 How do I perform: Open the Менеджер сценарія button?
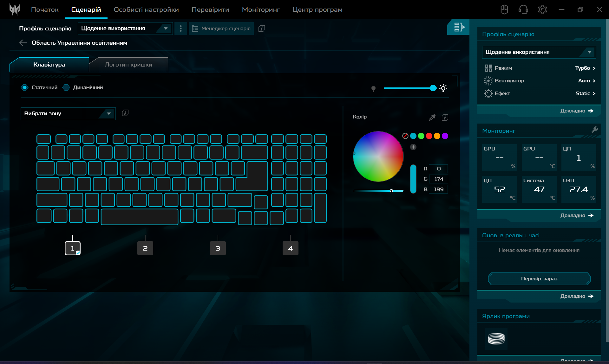point(221,29)
